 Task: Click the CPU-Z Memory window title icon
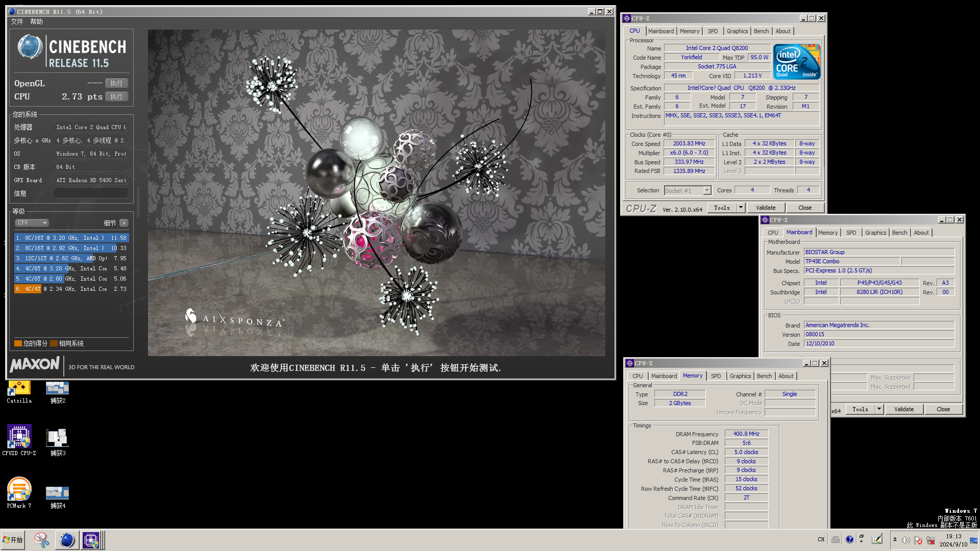tap(629, 363)
